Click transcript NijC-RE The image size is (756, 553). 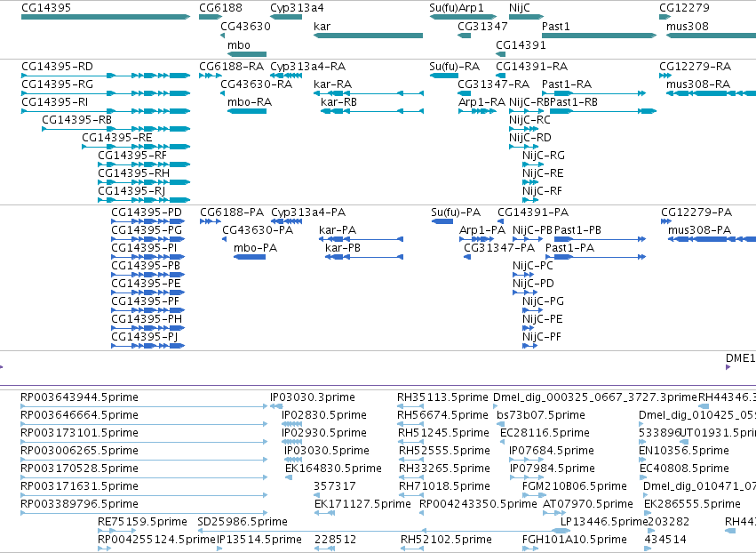point(543,173)
